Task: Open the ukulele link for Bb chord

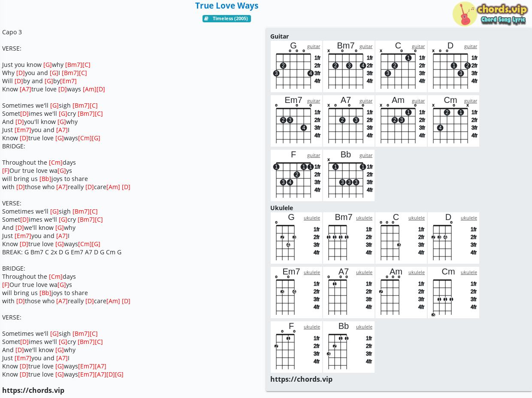Action: click(x=364, y=327)
